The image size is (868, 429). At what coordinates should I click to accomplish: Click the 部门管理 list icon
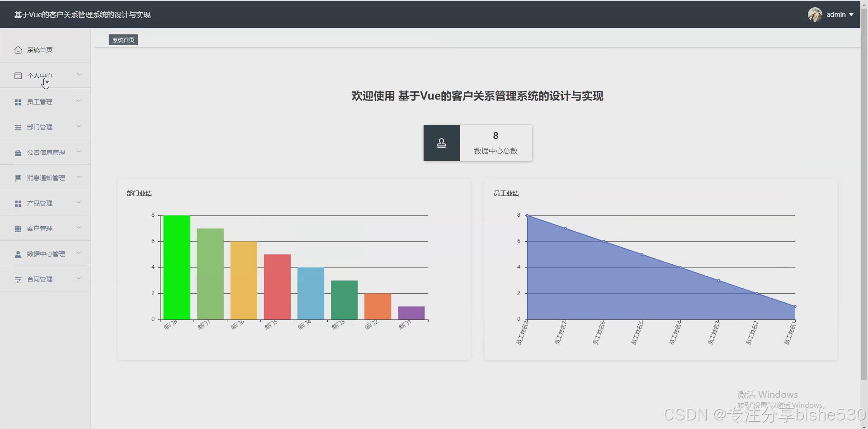click(18, 127)
